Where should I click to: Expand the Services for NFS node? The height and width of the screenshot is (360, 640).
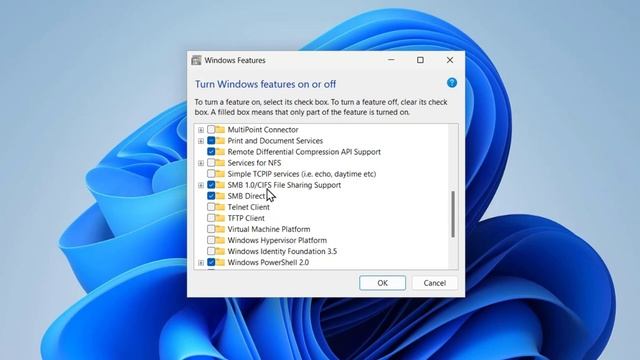201,163
